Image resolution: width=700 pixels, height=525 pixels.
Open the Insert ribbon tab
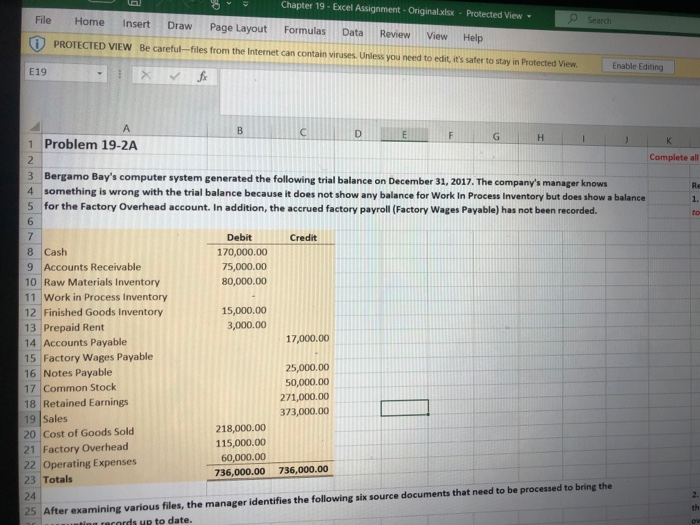click(136, 24)
